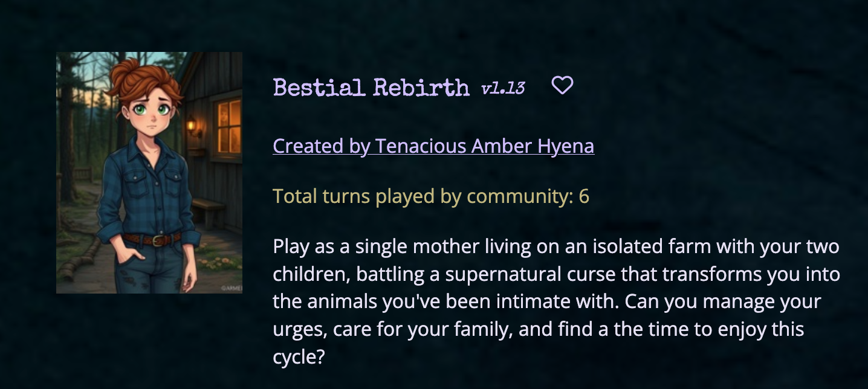
Task: Select the v1.13 version label
Action: [x=503, y=89]
